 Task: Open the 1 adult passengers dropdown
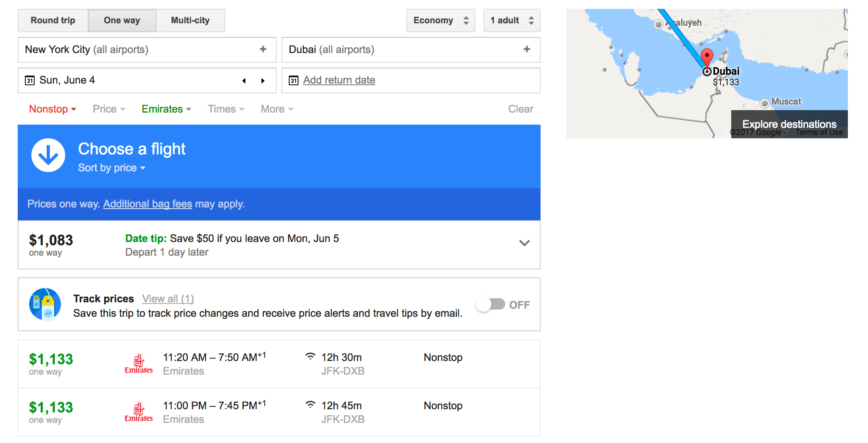coord(511,21)
